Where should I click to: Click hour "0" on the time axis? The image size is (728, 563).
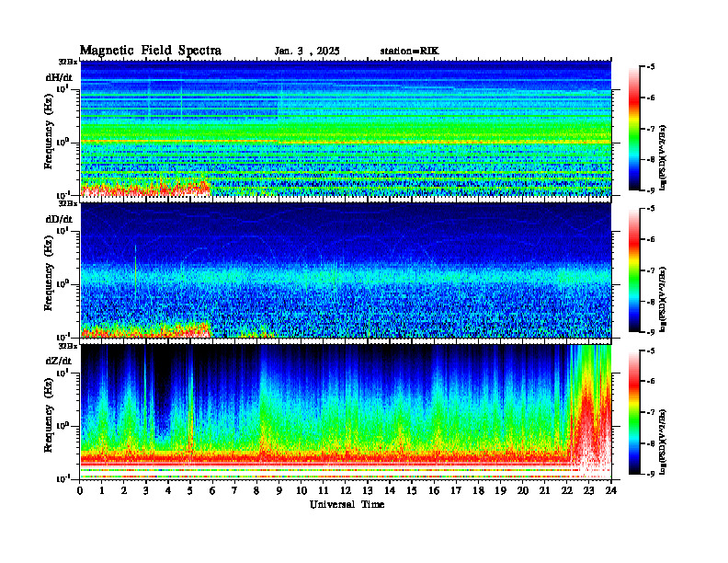coord(80,490)
